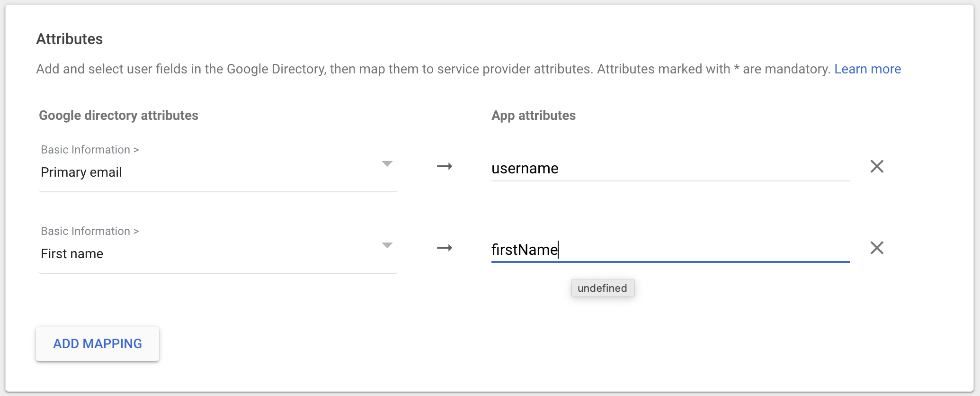Expand the Primary email dropdown arrow

click(x=387, y=164)
